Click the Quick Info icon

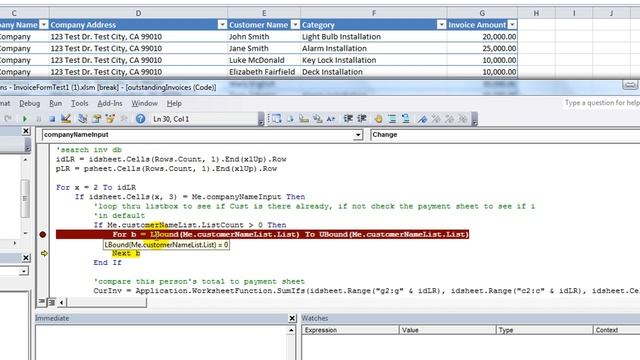[303, 119]
